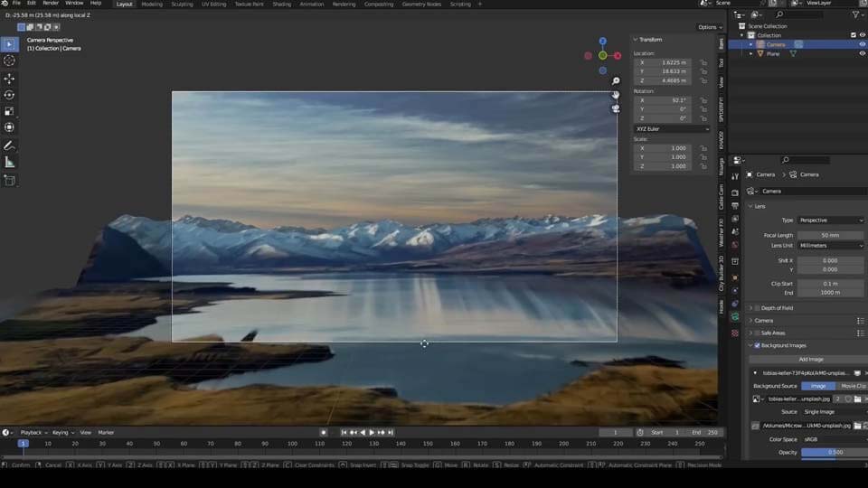Select the Move tool
This screenshot has height=488, width=868.
coord(9,80)
